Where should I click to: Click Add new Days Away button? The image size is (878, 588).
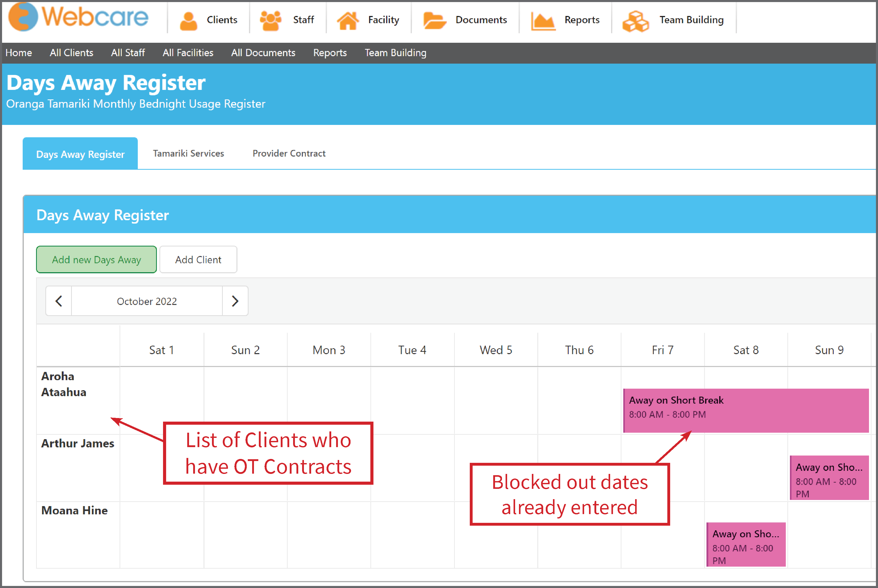coord(96,260)
